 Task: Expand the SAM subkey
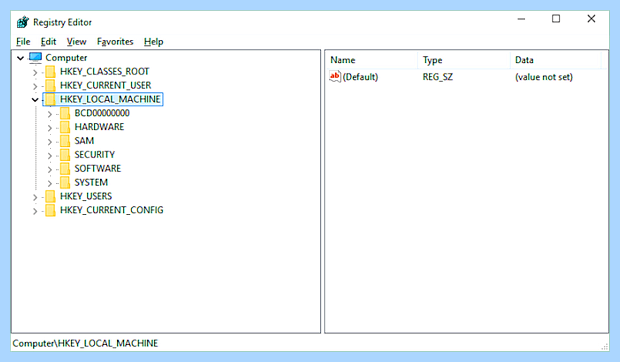[x=49, y=141]
